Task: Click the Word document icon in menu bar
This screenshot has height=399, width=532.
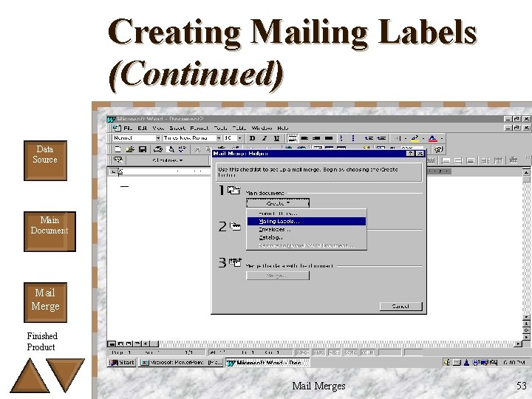Action: [x=117, y=129]
